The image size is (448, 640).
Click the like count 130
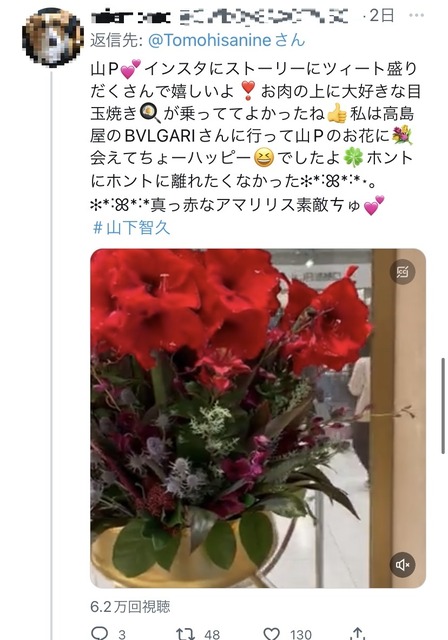tap(301, 634)
